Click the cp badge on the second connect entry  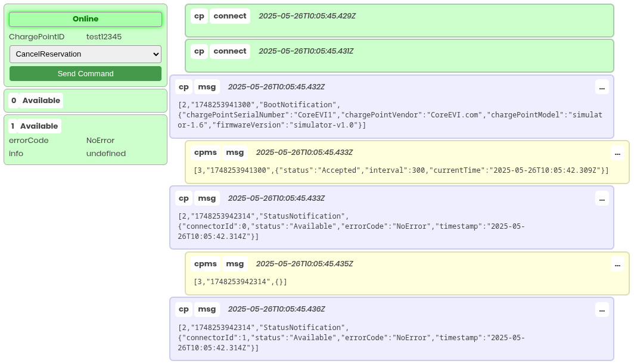coord(199,51)
